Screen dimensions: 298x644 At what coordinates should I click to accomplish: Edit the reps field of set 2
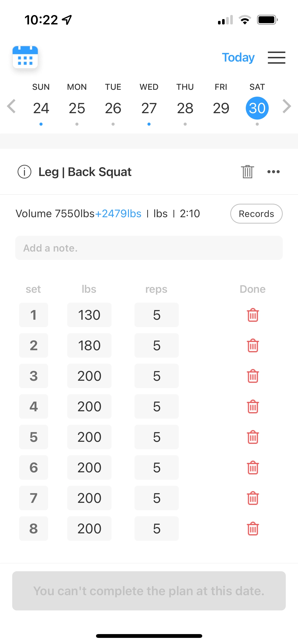157,346
